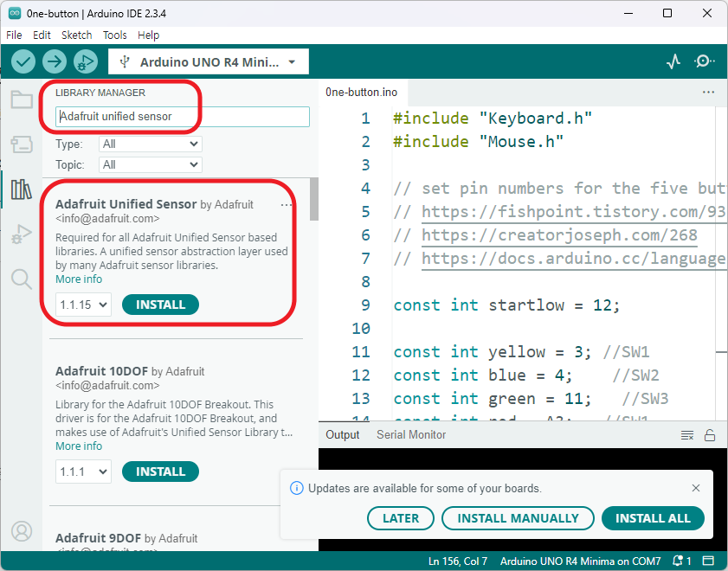Open the account profile icon
The image size is (728, 571).
point(22,531)
